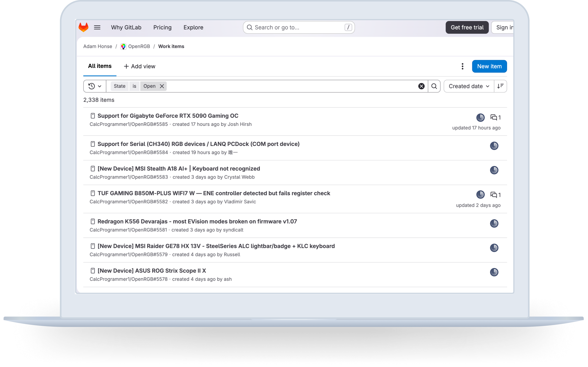The height and width of the screenshot is (367, 588).
Task: Click author name Vladimir Savic
Action: click(240, 202)
